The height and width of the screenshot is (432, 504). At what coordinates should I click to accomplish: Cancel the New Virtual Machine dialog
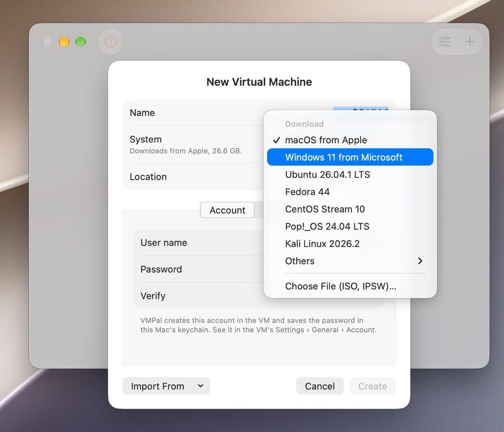pos(320,386)
